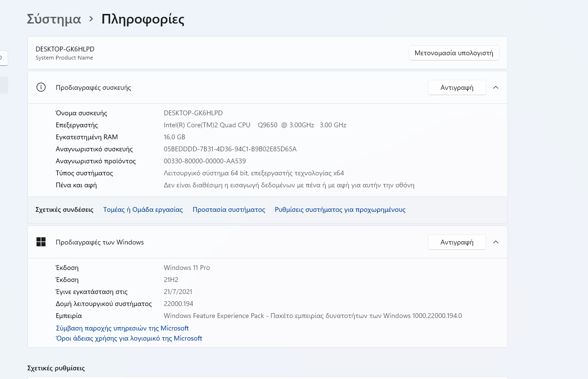Click the 21/7/2021 install date value

pyautogui.click(x=178, y=292)
